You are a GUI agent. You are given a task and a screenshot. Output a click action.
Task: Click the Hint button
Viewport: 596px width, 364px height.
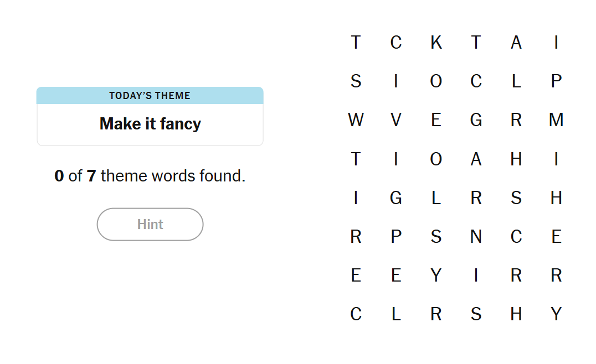click(x=150, y=225)
